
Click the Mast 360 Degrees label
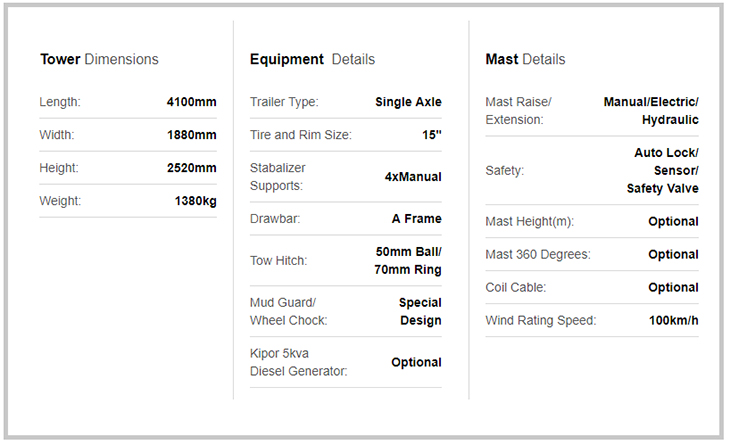coord(537,255)
